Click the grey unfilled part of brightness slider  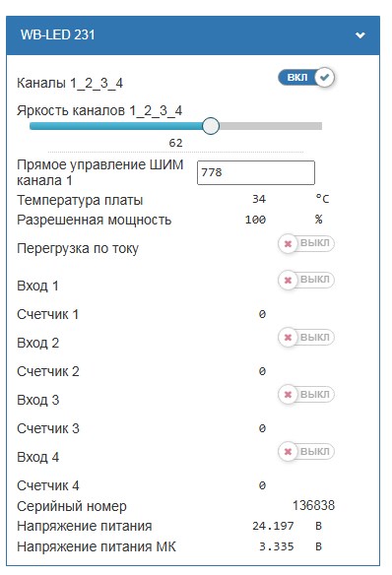pyautogui.click(x=271, y=126)
